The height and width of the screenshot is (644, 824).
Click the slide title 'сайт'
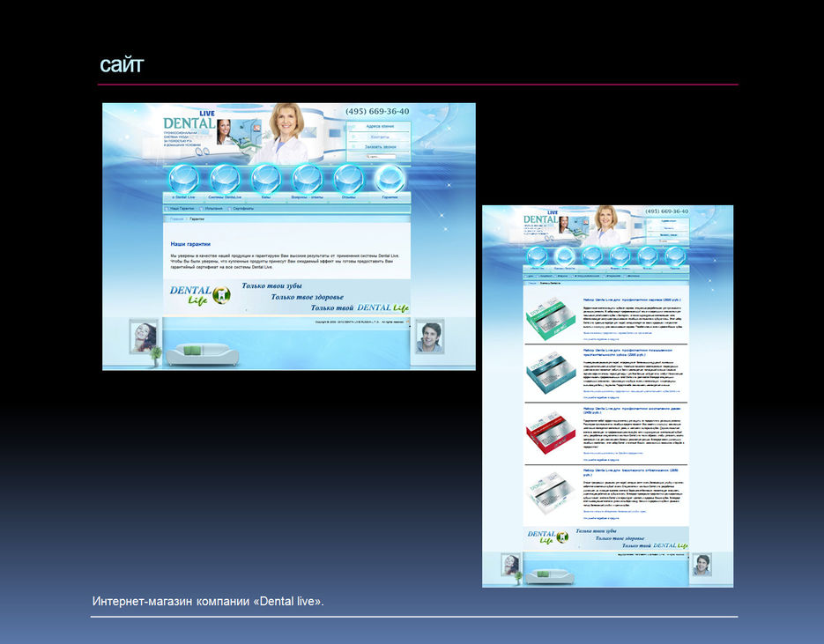pyautogui.click(x=122, y=65)
